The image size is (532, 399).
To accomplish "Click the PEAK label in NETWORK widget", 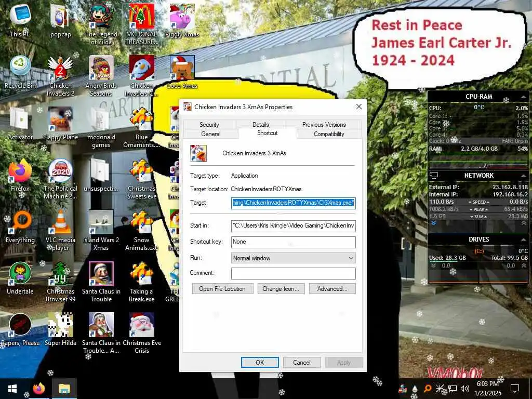I will (478, 209).
